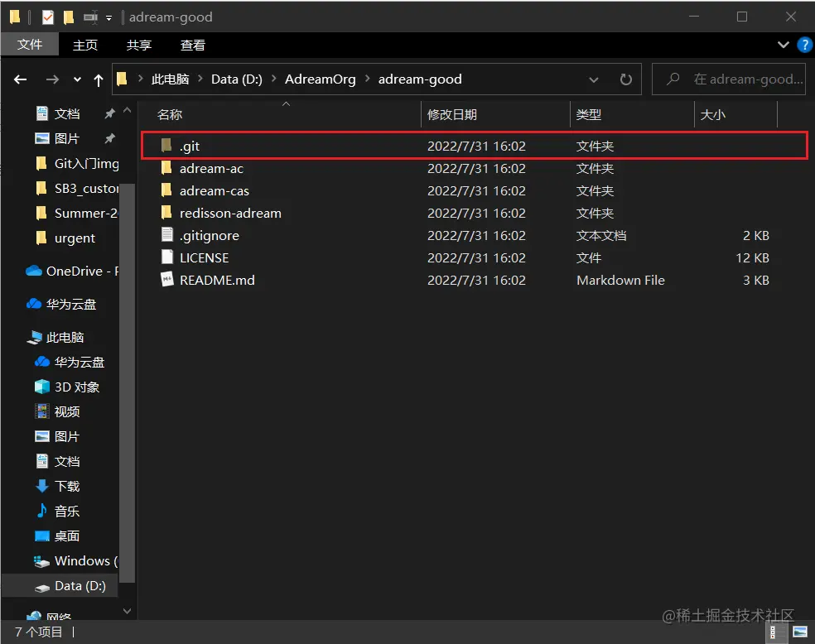Select the adream-ac folder icon

tap(166, 168)
